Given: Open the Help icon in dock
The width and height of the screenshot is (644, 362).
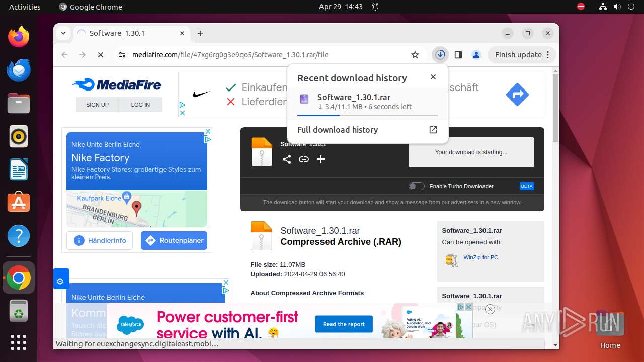Looking at the screenshot, I should (19, 236).
